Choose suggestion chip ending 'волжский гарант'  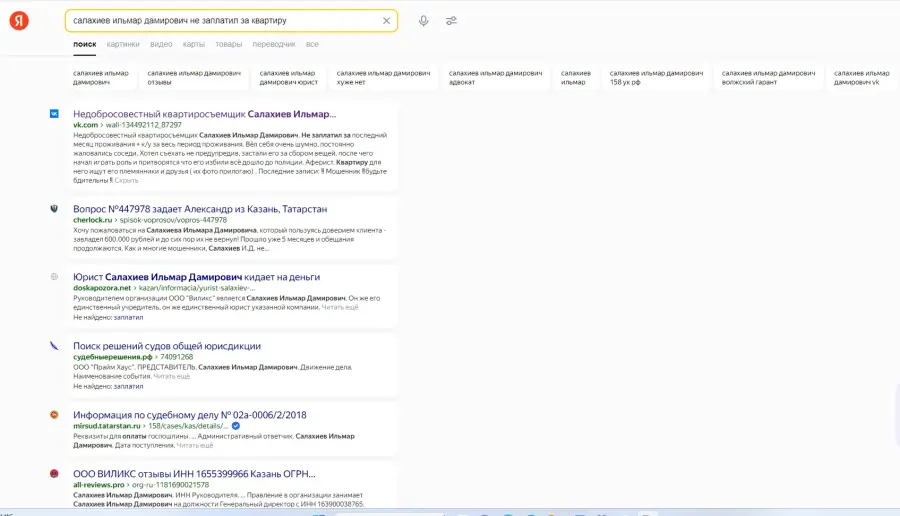coord(769,77)
